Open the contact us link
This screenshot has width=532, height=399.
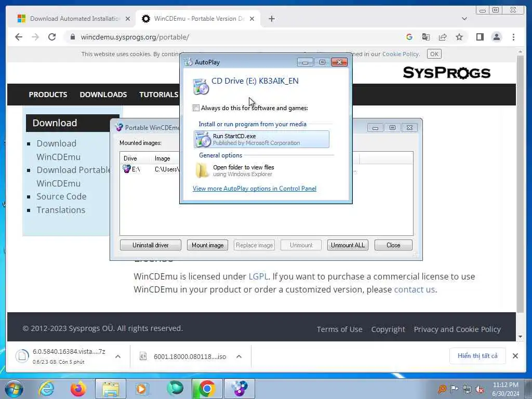click(414, 289)
